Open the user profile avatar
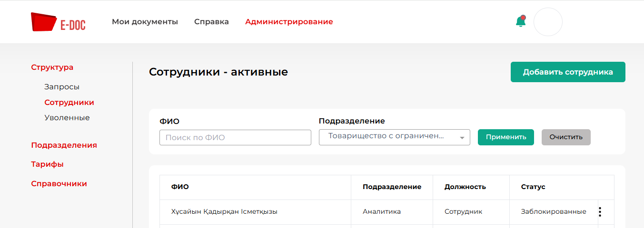Image resolution: width=644 pixels, height=228 pixels. coord(548,22)
